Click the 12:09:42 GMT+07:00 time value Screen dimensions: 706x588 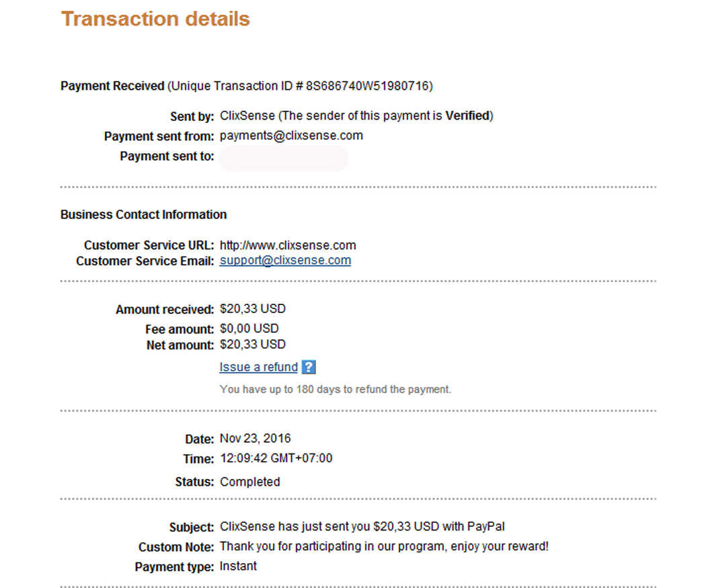276,458
